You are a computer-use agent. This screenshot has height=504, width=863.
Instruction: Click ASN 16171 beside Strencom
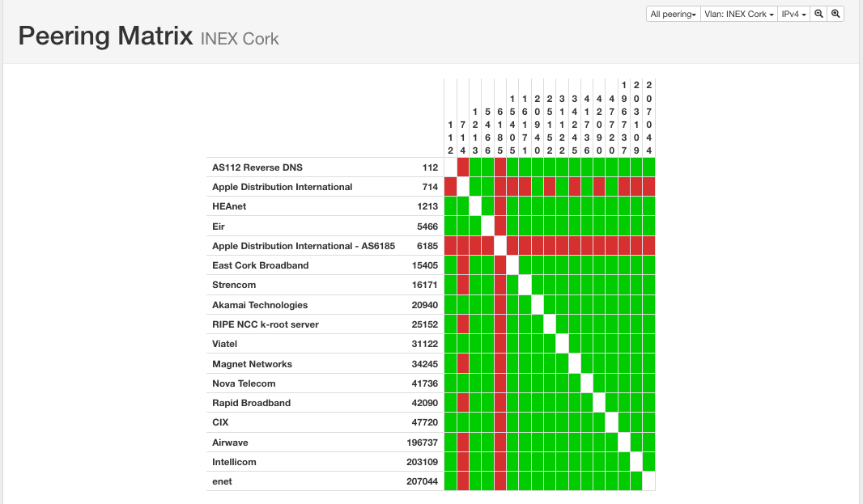pos(425,285)
